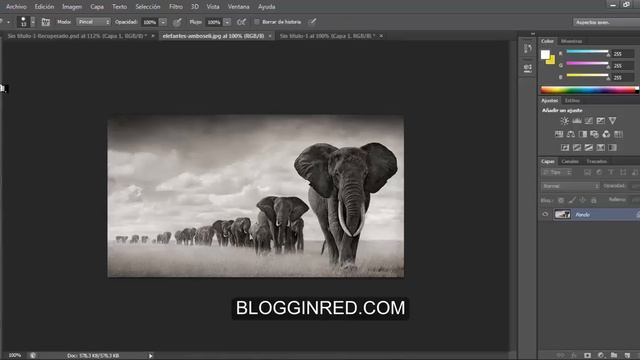This screenshot has height=360, width=640.
Task: Add a Color Lookup adjustment
Action: (x=618, y=134)
